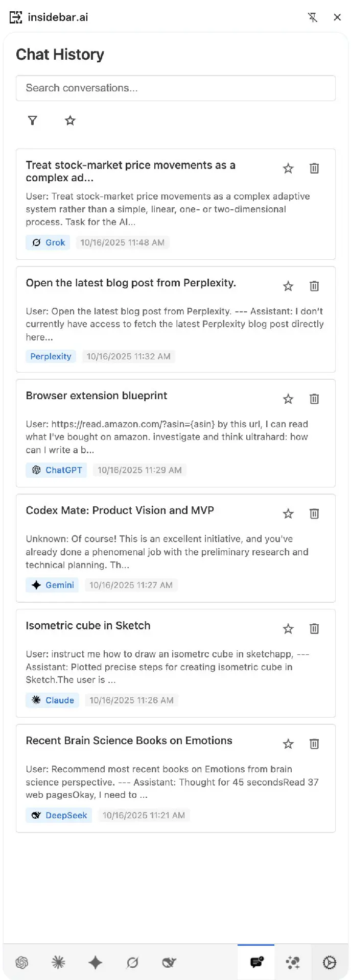Switch to the Claude icon in bottom bar
The height and width of the screenshot is (980, 351).
click(58, 963)
